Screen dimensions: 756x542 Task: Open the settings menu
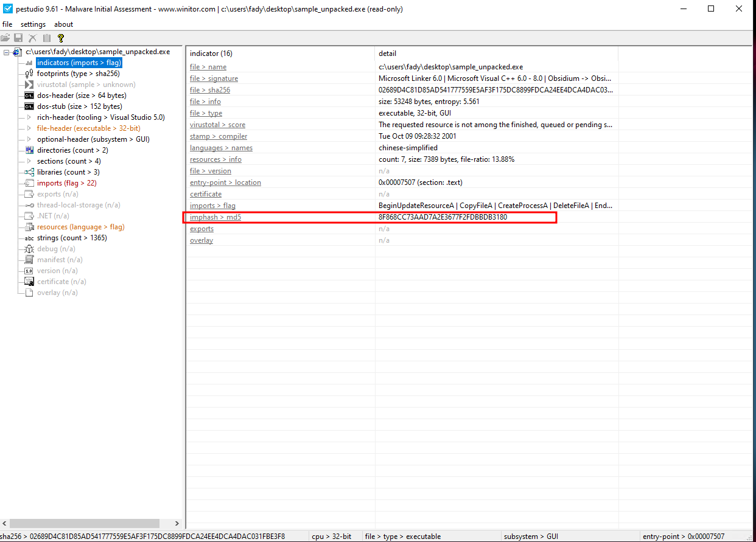point(33,24)
